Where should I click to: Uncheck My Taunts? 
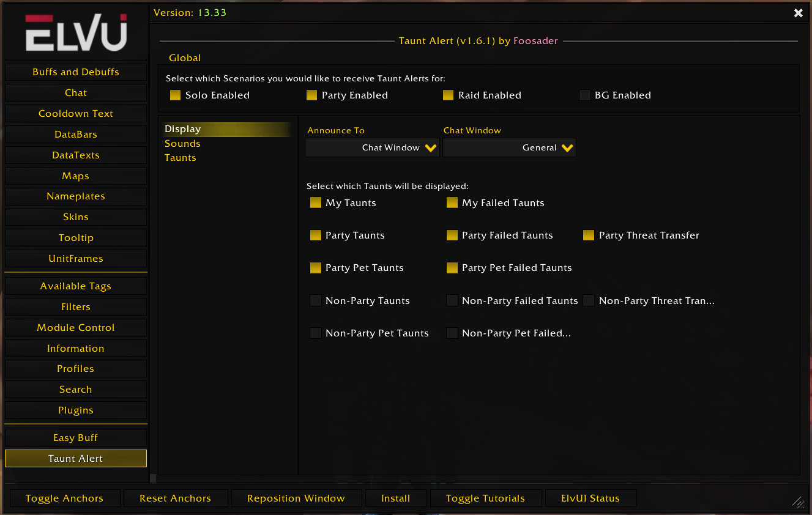point(316,202)
